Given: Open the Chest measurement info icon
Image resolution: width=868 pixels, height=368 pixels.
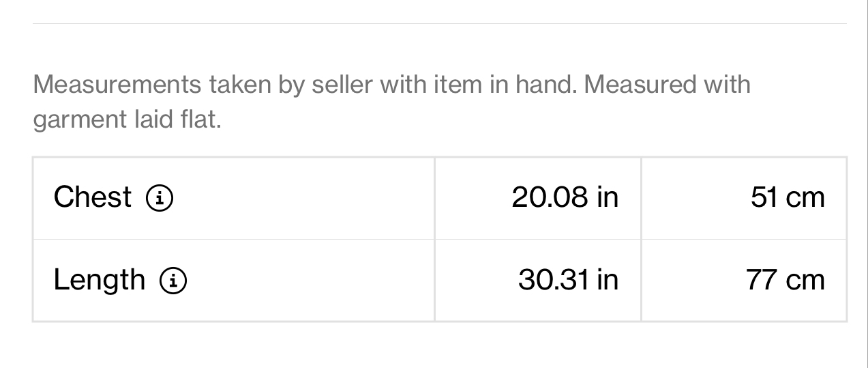Looking at the screenshot, I should 160,198.
